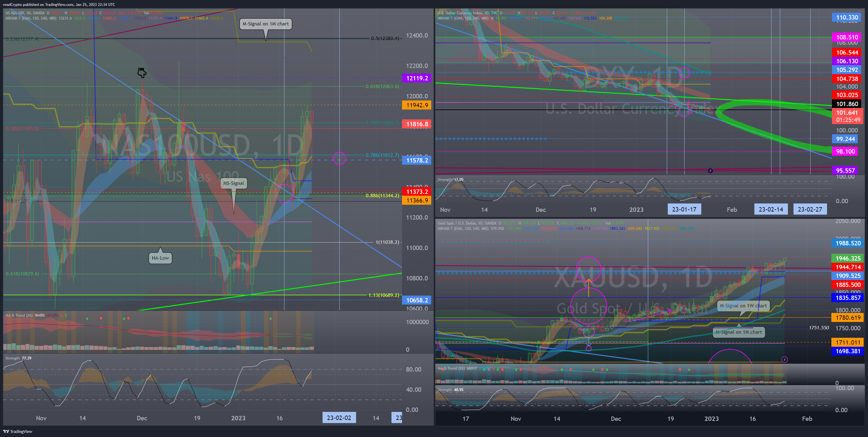This screenshot has width=868, height=437.
Task: Click the blue 99.244 DXY price label
Action: [845, 139]
